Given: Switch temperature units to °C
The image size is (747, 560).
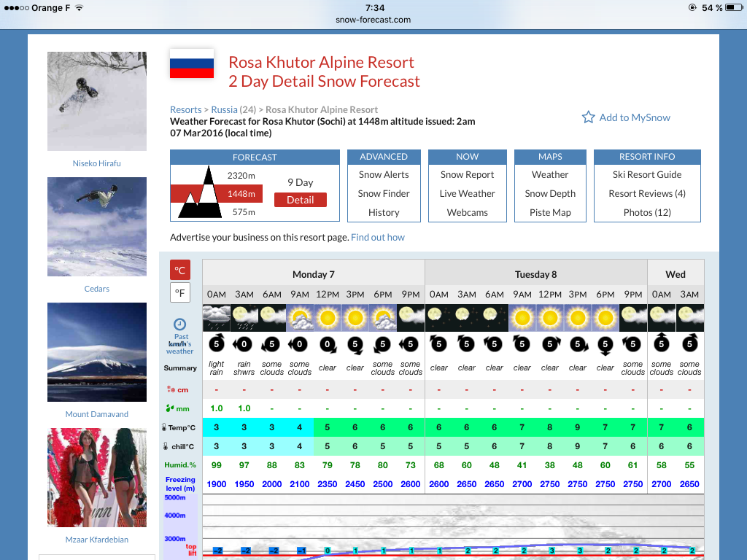Looking at the screenshot, I should tap(180, 270).
